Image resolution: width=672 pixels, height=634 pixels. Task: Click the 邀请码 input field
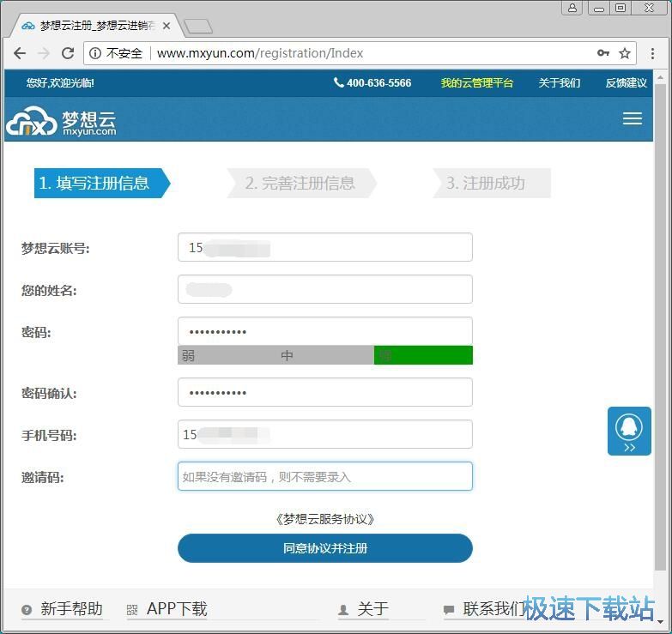[325, 476]
